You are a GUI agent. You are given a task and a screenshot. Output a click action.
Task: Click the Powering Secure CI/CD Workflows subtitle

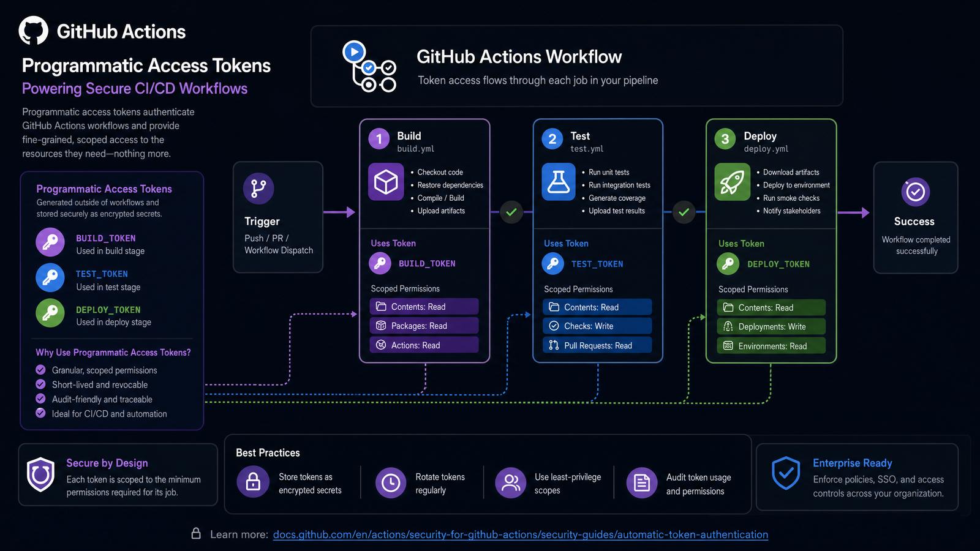coord(135,89)
